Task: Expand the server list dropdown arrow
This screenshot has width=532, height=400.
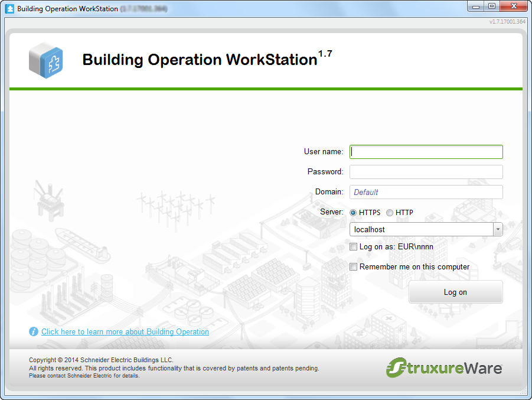Action: point(498,229)
